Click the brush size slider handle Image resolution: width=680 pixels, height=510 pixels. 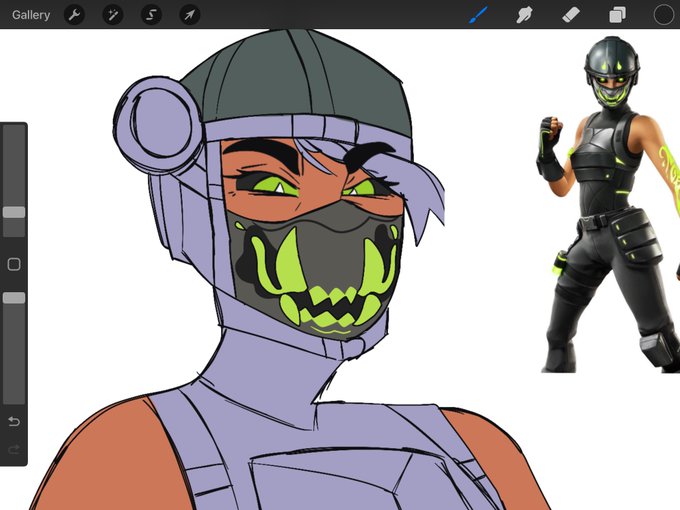coord(14,212)
